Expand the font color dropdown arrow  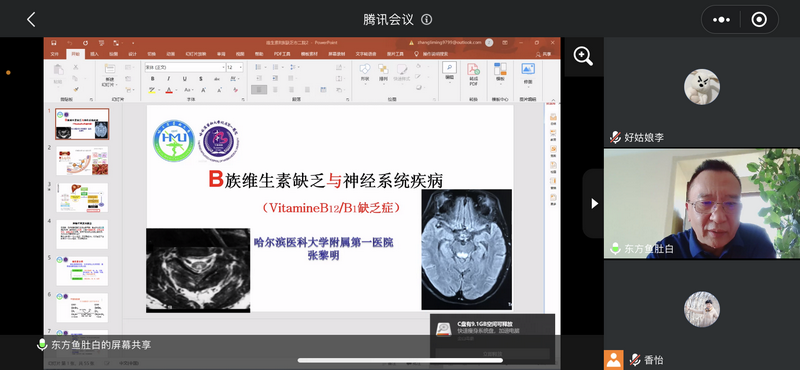point(176,90)
